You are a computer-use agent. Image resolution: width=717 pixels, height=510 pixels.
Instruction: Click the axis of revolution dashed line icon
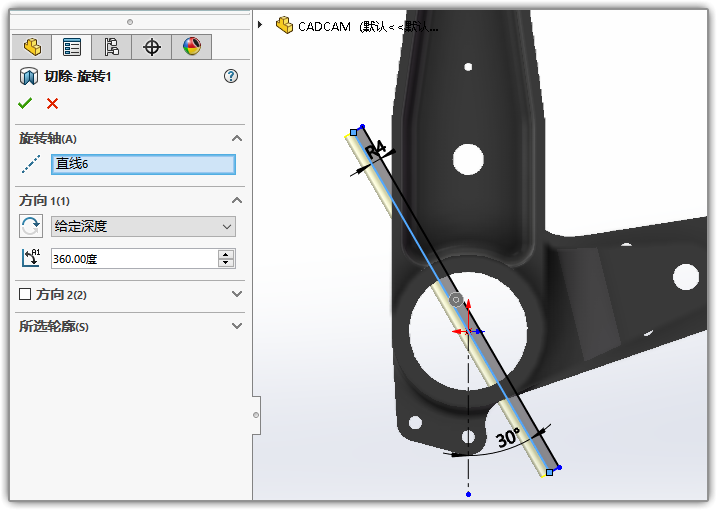tap(31, 164)
